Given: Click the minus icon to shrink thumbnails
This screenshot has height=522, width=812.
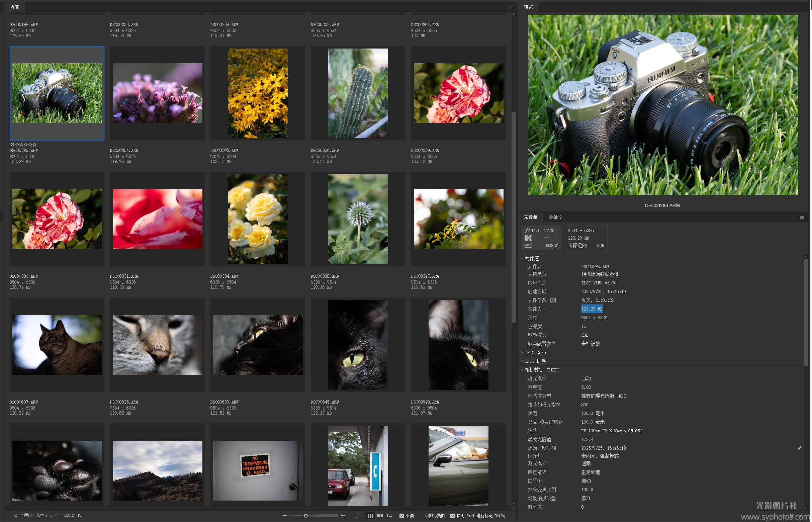Looking at the screenshot, I should tap(284, 516).
